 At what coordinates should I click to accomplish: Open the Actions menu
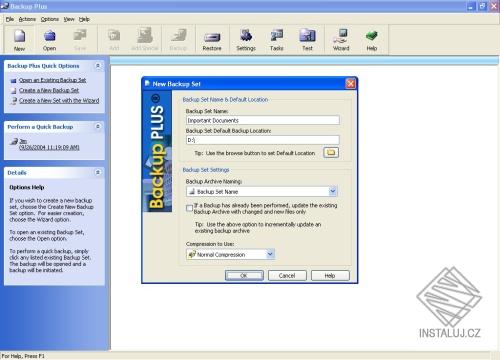pyautogui.click(x=27, y=19)
